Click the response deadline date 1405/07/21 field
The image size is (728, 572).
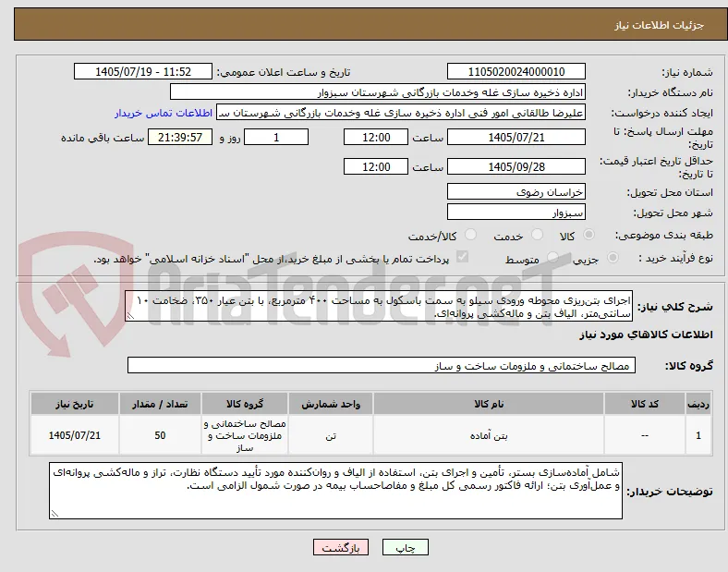pyautogui.click(x=516, y=138)
